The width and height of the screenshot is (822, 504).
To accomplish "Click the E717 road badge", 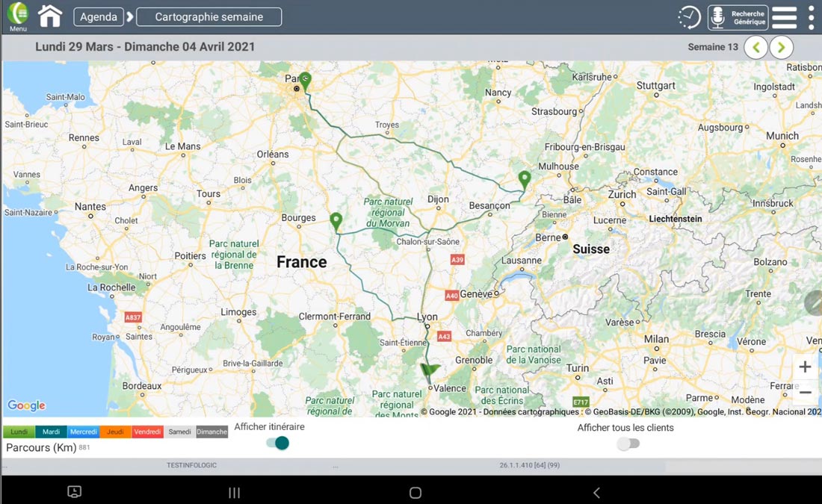I will [x=581, y=402].
